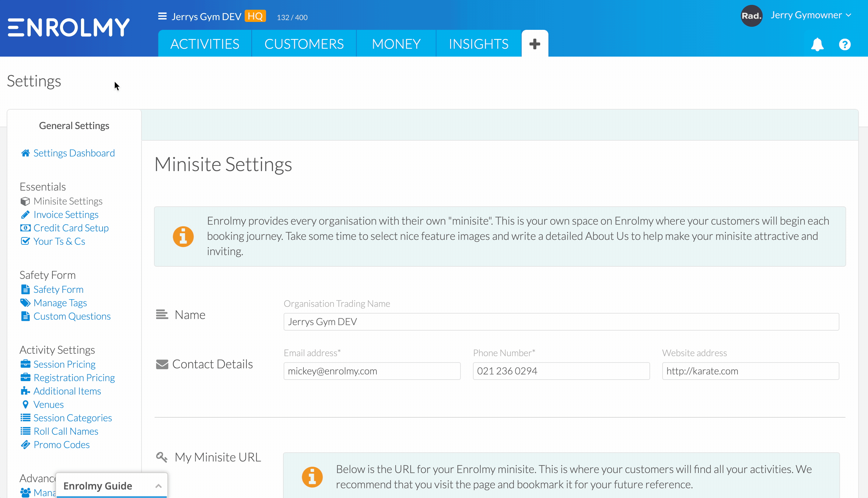Image resolution: width=868 pixels, height=498 pixels.
Task: Click the Credit Card Setup money icon
Action: click(25, 228)
